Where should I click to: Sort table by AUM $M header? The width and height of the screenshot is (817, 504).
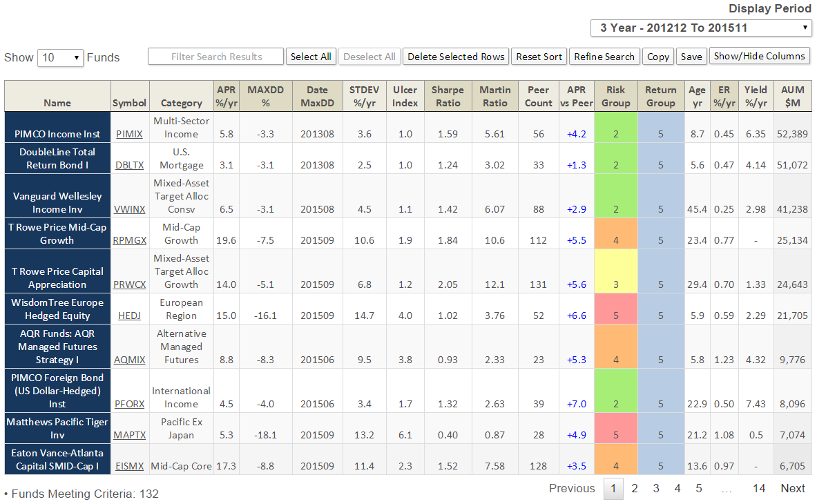(792, 96)
